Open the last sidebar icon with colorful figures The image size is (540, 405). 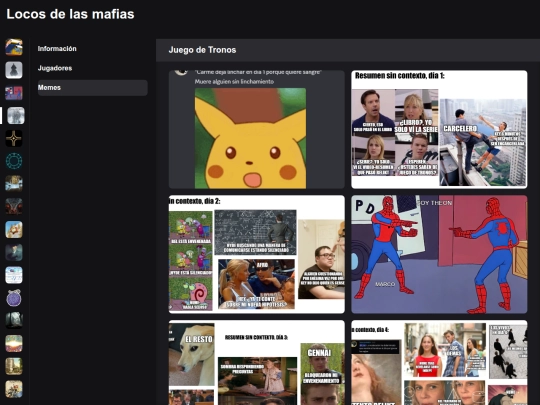point(14,389)
